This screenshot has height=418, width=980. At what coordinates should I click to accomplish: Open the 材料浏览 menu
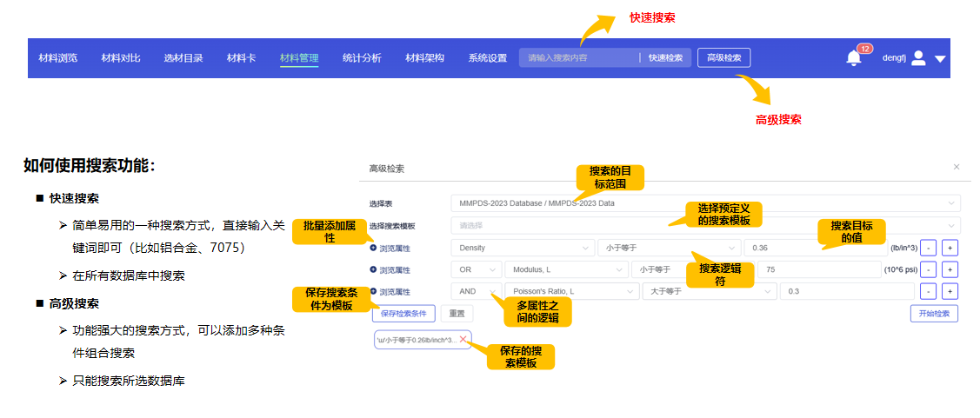point(58,58)
